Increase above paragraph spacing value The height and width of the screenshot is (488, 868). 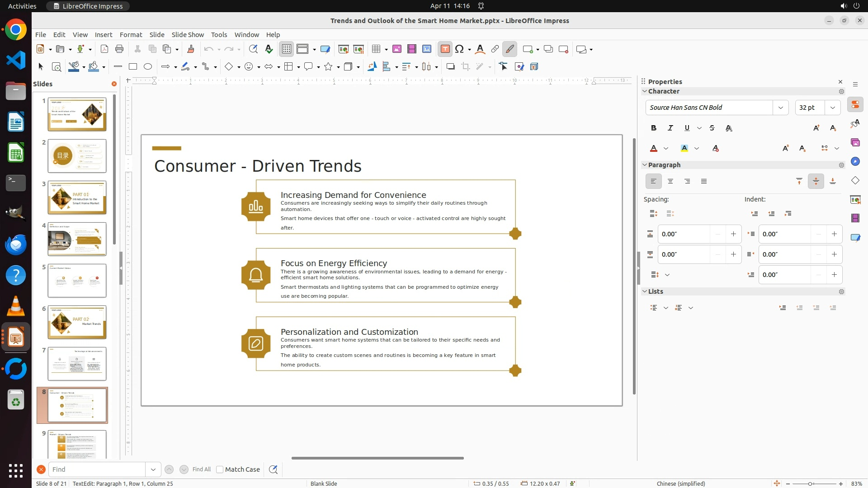(733, 234)
